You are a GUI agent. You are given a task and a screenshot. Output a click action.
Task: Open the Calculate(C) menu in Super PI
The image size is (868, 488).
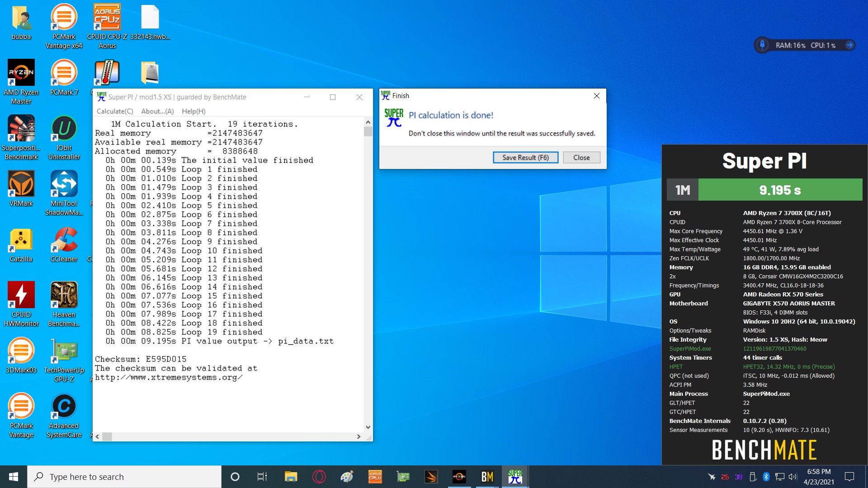pyautogui.click(x=115, y=111)
